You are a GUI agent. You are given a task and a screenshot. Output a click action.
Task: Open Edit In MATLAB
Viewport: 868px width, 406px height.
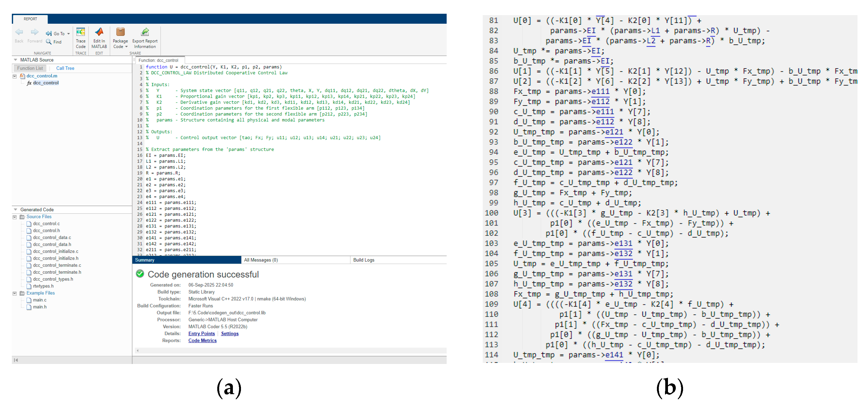coord(99,32)
